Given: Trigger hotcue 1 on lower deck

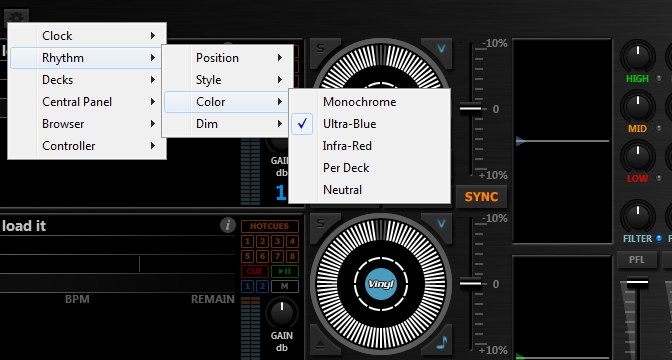Looking at the screenshot, I should 248,241.
